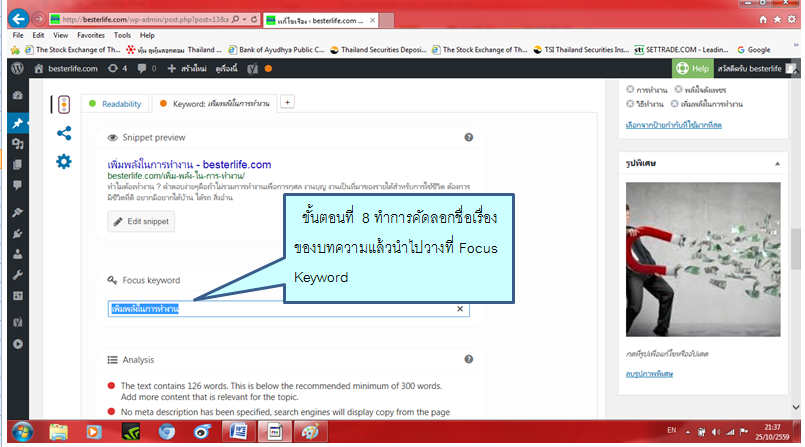Switch to the Readability tab
The height and width of the screenshot is (447, 805).
click(116, 104)
